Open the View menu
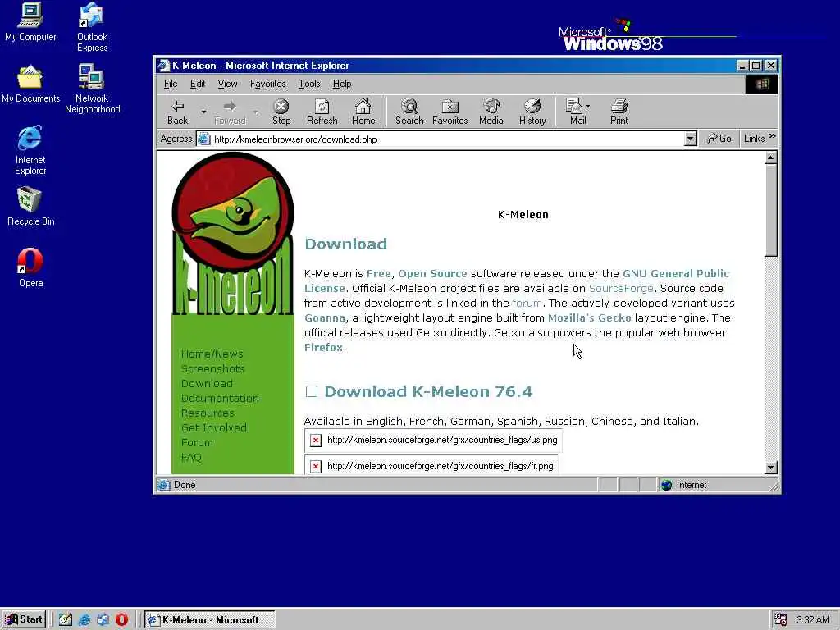 [x=227, y=84]
